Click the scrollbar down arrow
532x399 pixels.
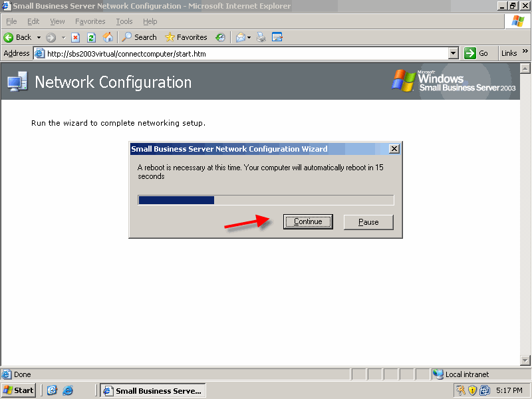click(525, 360)
